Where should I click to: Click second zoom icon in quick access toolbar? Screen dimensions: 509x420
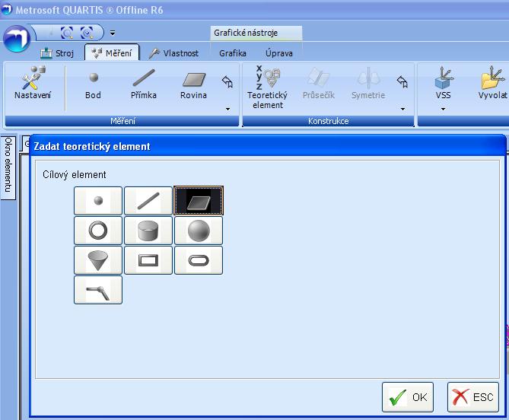[x=87, y=33]
